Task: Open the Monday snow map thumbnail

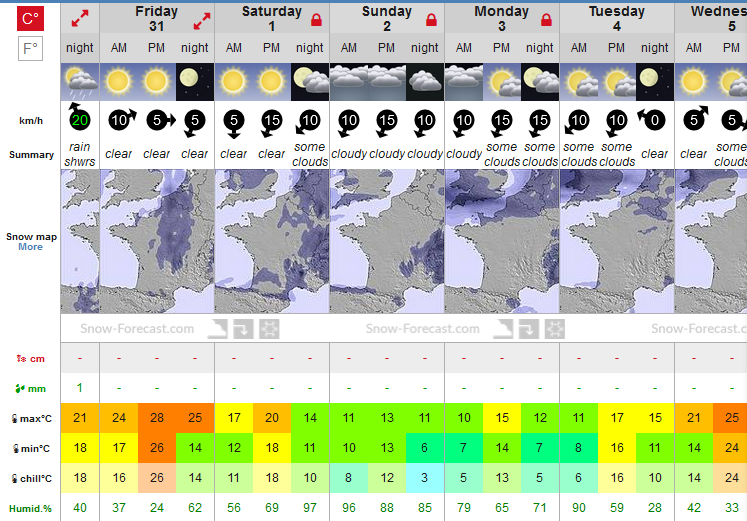Action: pos(502,241)
